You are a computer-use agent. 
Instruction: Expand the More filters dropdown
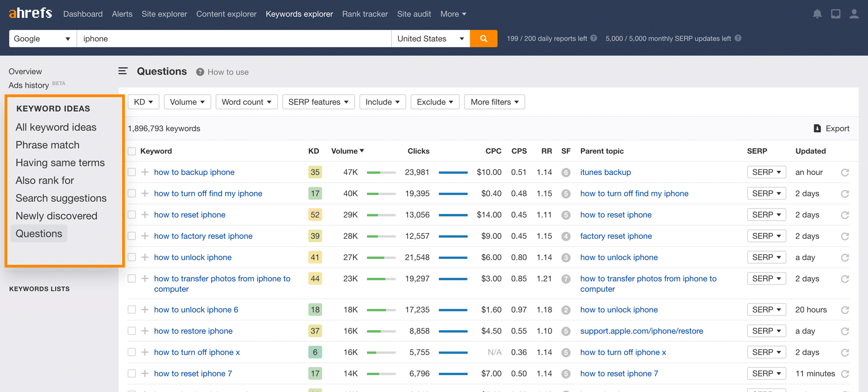[495, 102]
